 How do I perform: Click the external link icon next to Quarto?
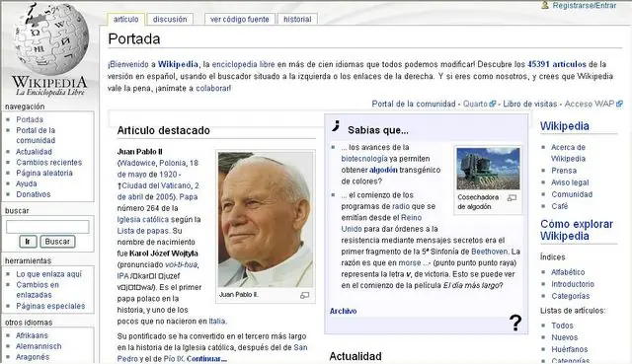492,104
